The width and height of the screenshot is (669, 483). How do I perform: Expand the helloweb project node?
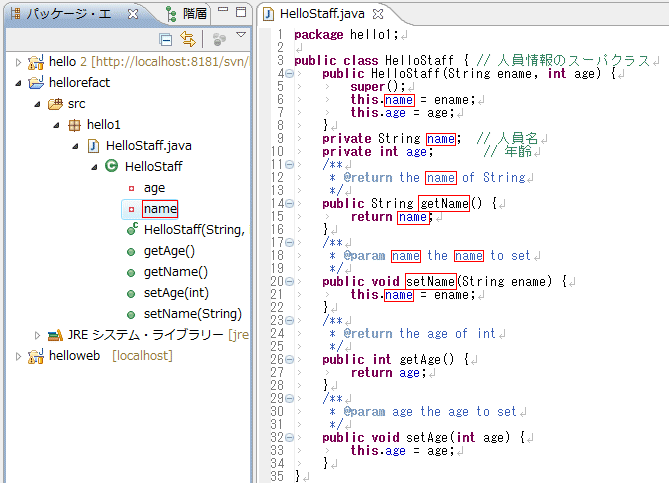[18, 356]
